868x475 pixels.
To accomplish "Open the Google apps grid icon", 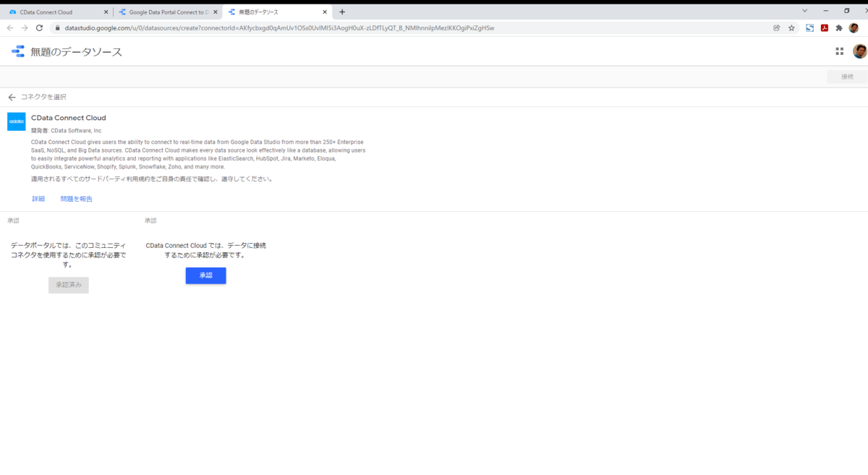I will (840, 51).
